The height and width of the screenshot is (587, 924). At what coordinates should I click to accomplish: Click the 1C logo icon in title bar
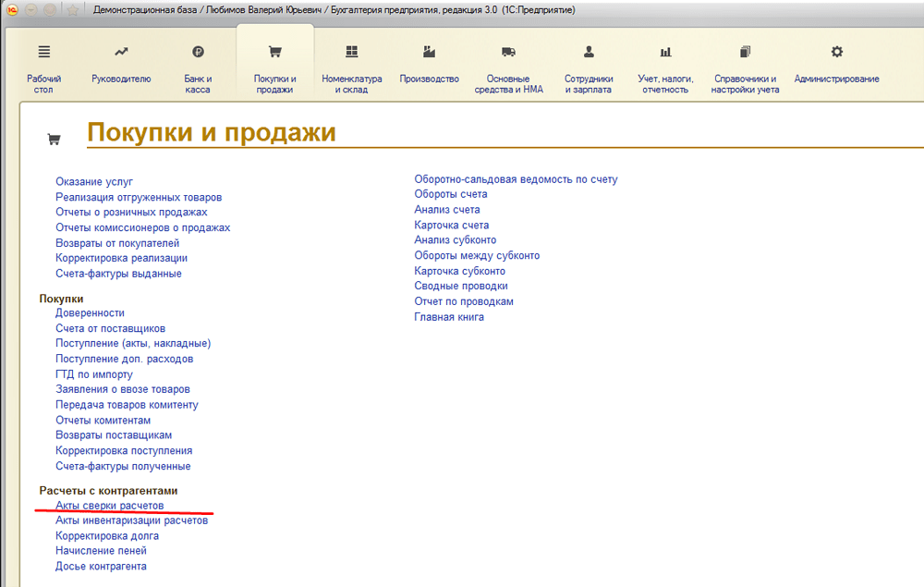(x=12, y=10)
